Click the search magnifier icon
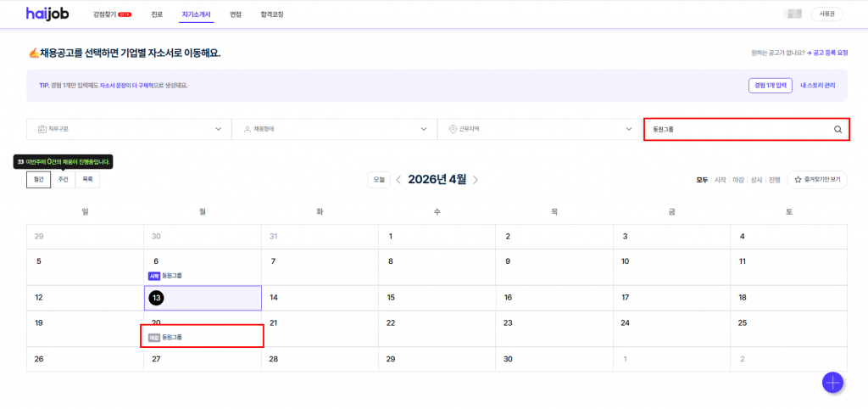The width and height of the screenshot is (868, 409). (x=837, y=130)
